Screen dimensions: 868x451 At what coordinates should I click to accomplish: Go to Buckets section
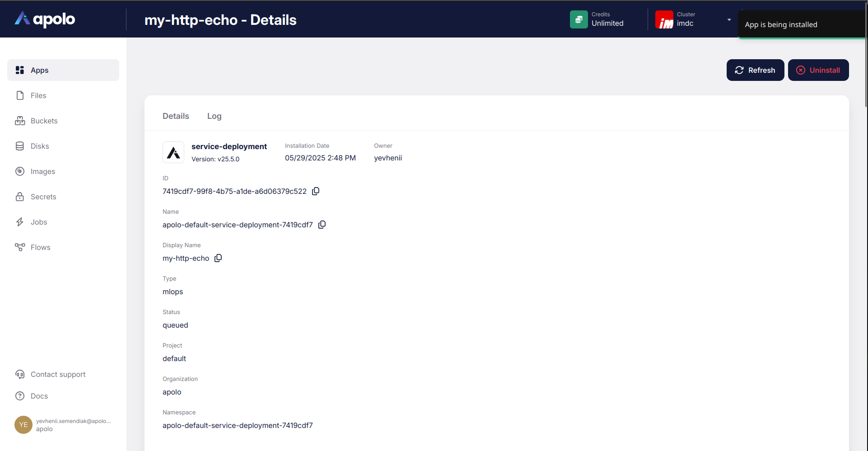click(44, 121)
